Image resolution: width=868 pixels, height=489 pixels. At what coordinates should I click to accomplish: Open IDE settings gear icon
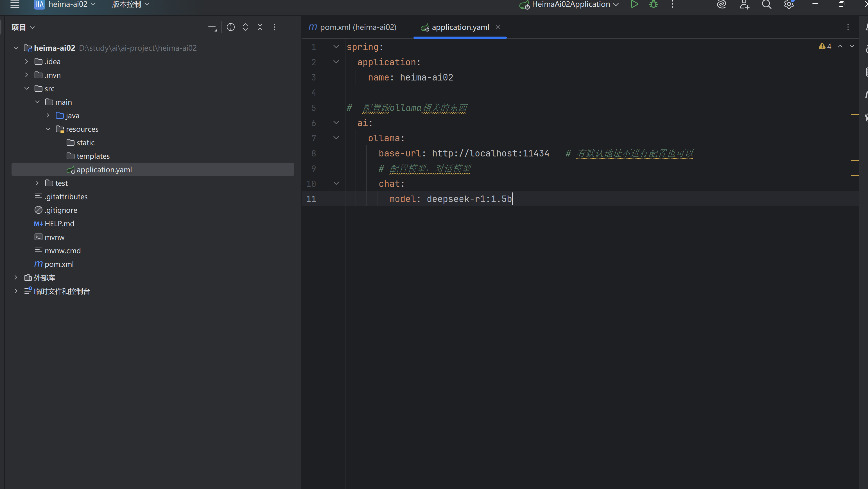(x=788, y=5)
